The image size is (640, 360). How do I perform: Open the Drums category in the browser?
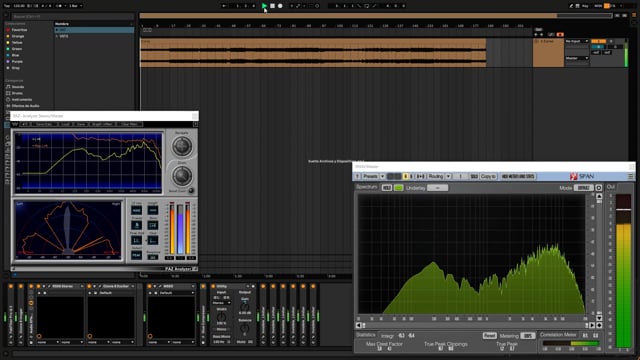click(x=17, y=93)
